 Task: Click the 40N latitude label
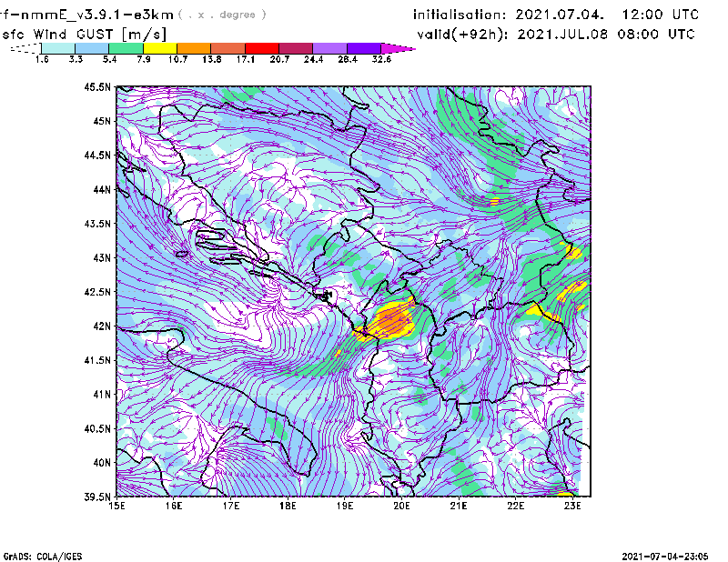(x=102, y=463)
